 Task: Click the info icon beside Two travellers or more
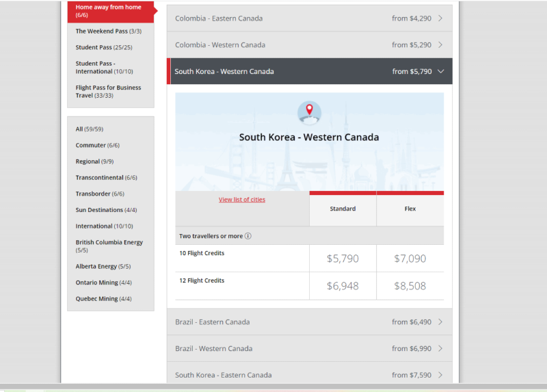[x=248, y=236]
